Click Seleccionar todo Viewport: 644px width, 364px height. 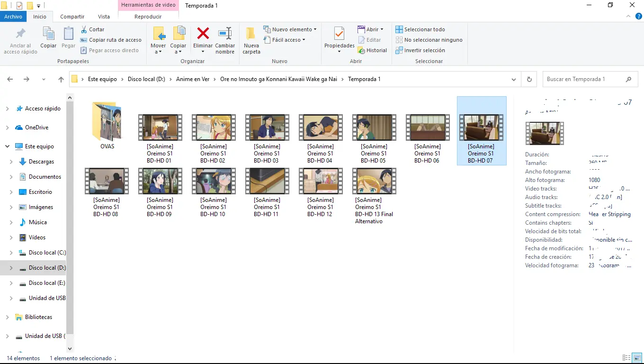[420, 29]
